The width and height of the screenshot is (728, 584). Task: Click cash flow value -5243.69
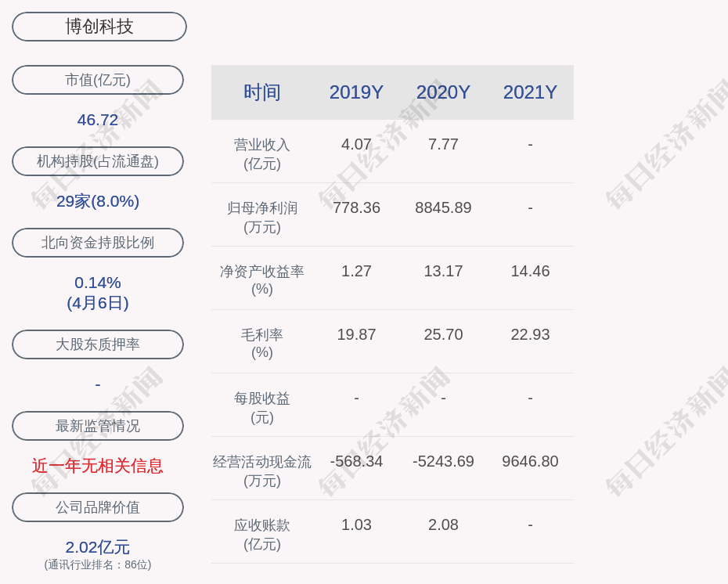pyautogui.click(x=443, y=461)
